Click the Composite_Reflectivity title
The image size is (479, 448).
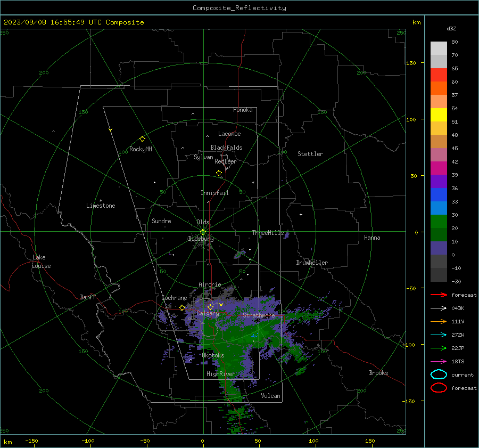pyautogui.click(x=240, y=8)
